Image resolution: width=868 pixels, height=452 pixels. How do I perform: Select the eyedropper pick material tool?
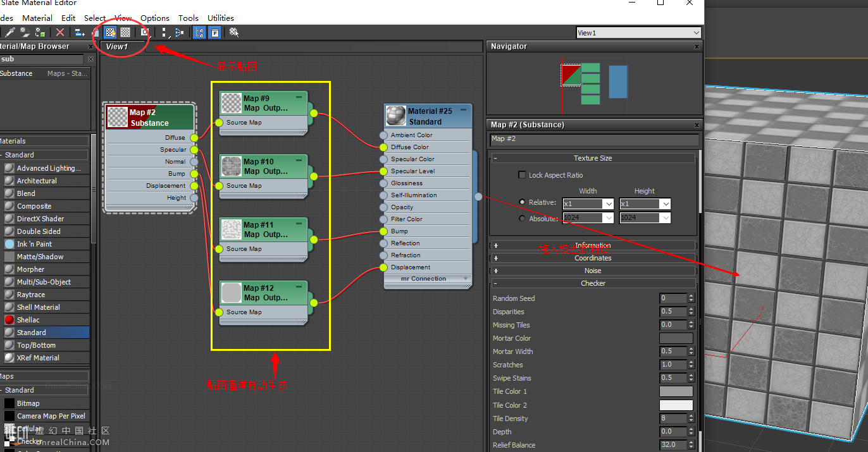click(x=10, y=32)
